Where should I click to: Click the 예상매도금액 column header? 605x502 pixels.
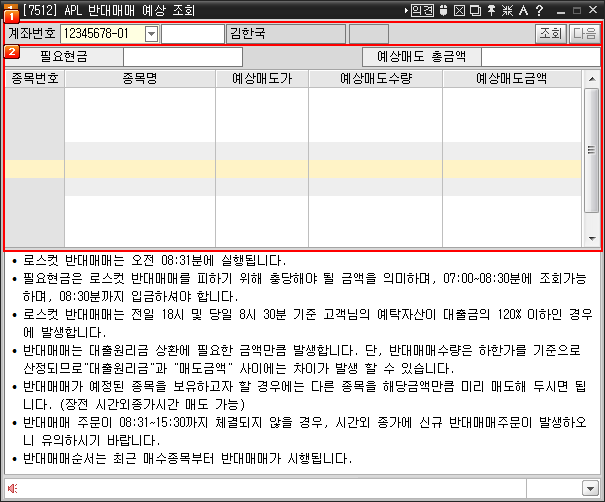(x=512, y=79)
